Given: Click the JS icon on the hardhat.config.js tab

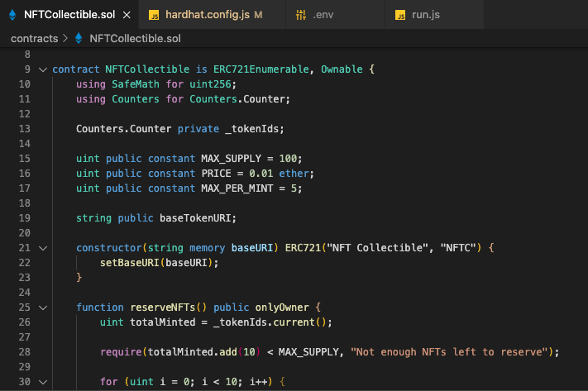Looking at the screenshot, I should (x=154, y=15).
